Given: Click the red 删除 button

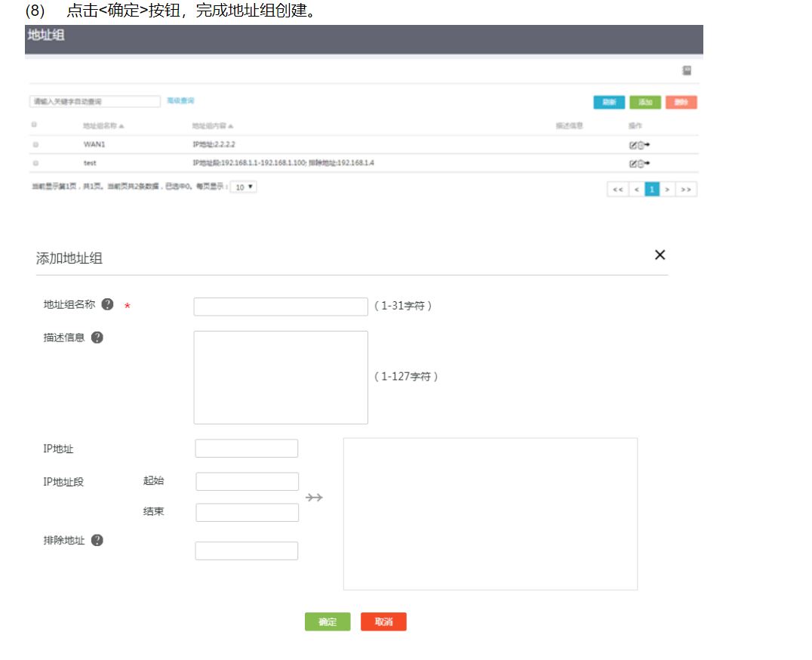Looking at the screenshot, I should [681, 102].
